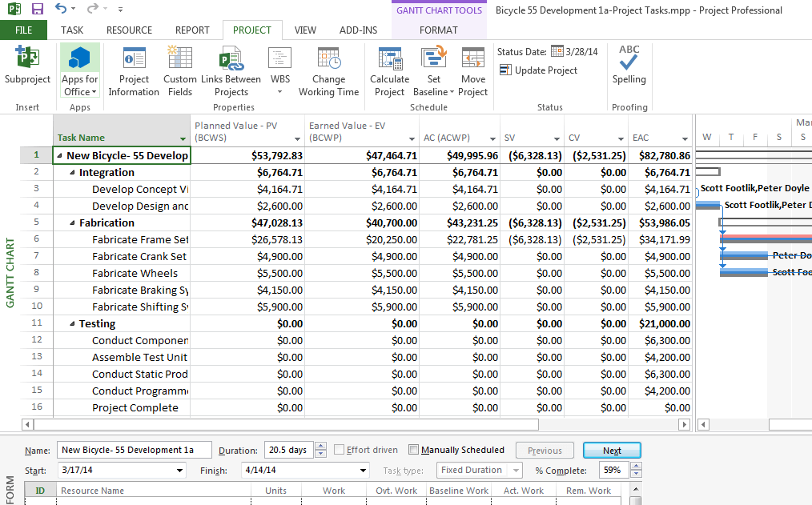Collapse the New Bicycle- 55 project summary
The image size is (812, 505).
(x=59, y=155)
